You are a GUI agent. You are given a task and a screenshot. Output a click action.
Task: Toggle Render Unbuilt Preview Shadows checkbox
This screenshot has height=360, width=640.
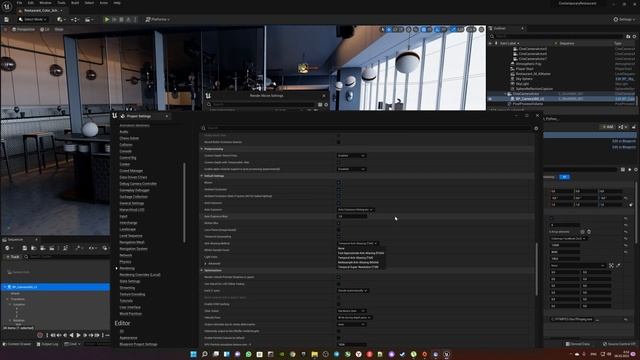pyautogui.click(x=338, y=277)
